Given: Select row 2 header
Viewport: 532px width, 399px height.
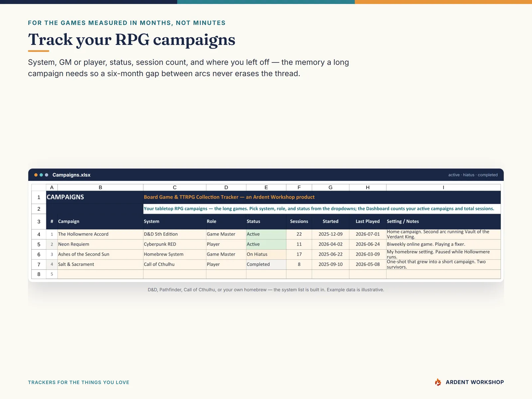Looking at the screenshot, I should pos(39,209).
